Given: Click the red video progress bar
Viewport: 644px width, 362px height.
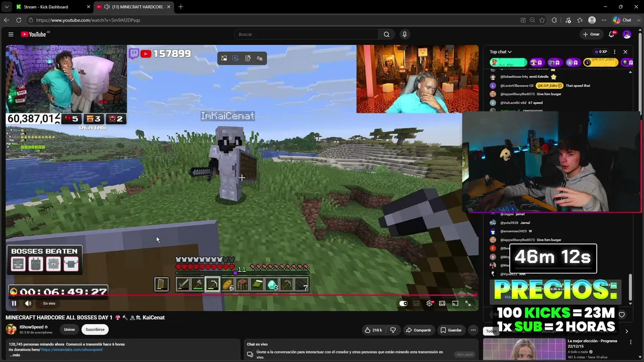Looking at the screenshot, I should coord(242,296).
